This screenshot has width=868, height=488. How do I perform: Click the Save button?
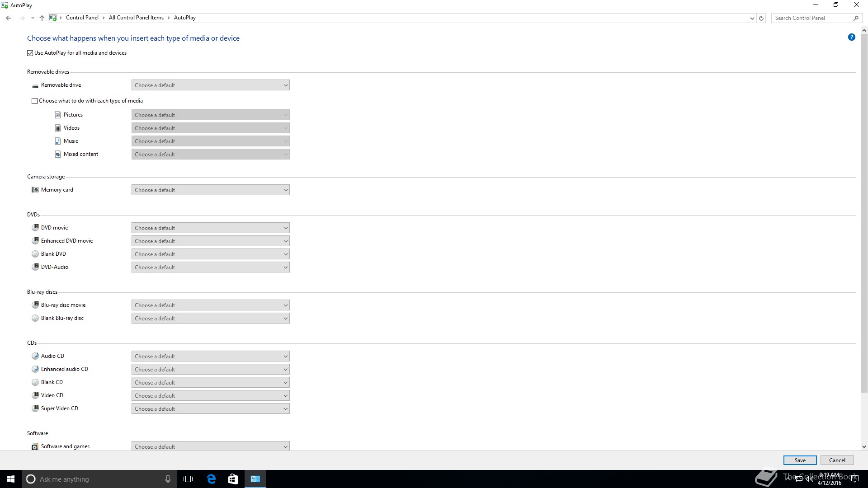tap(800, 460)
